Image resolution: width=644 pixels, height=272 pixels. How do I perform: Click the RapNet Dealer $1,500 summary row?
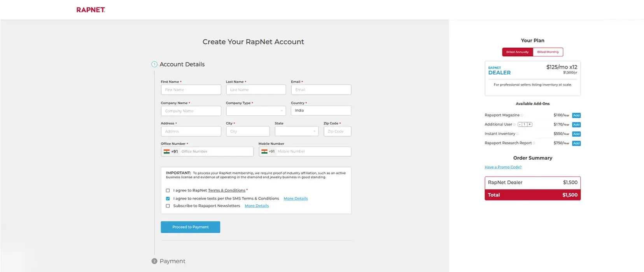[532, 183]
